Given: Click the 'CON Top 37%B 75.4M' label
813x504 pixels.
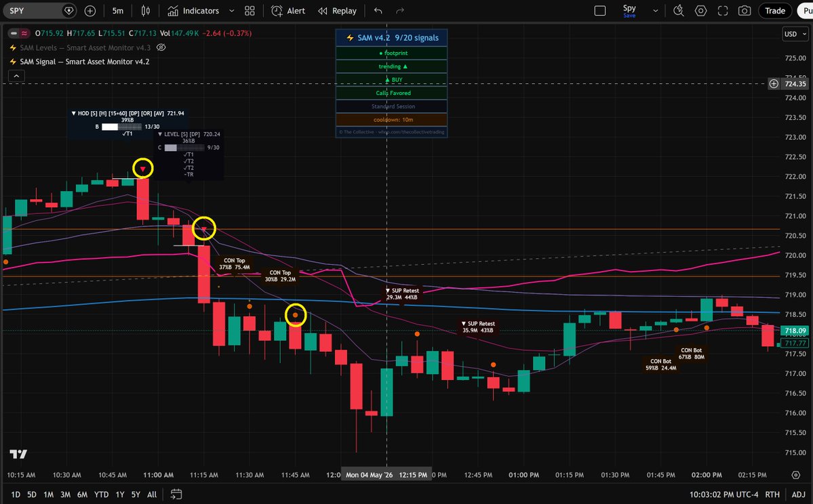Looking at the screenshot, I should pos(235,264).
